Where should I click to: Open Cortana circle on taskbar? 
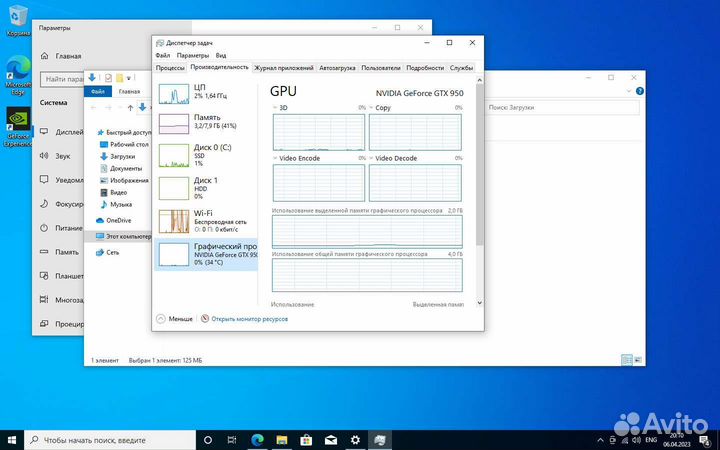(x=208, y=440)
